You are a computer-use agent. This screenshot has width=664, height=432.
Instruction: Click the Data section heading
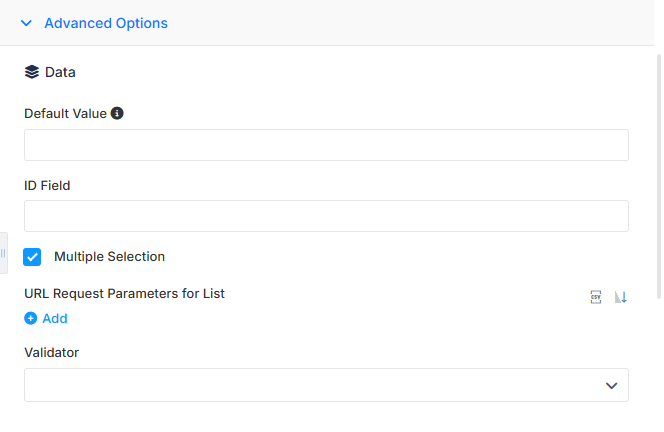pos(60,72)
